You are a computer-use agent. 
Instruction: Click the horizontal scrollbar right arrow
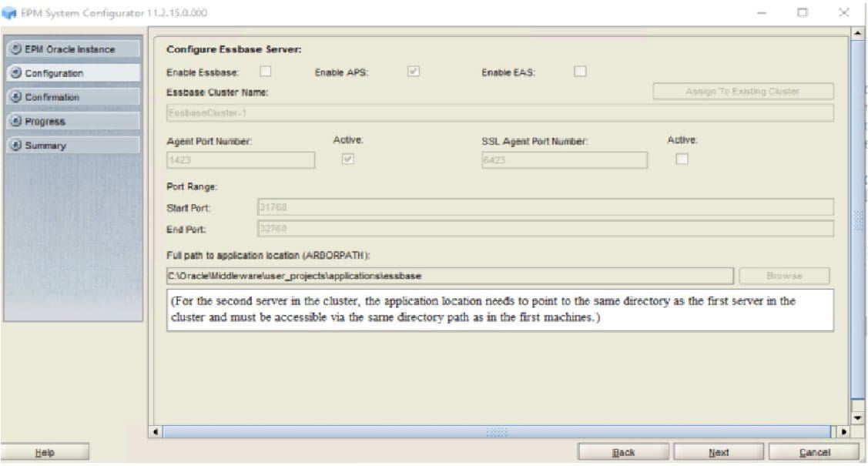pyautogui.click(x=843, y=431)
